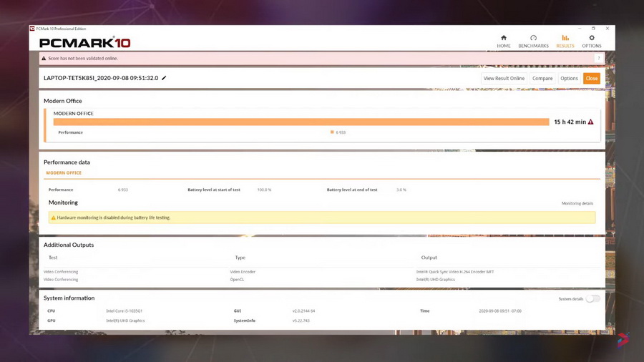644x362 pixels.
Task: Click warning icon in validation banner
Action: 44,59
